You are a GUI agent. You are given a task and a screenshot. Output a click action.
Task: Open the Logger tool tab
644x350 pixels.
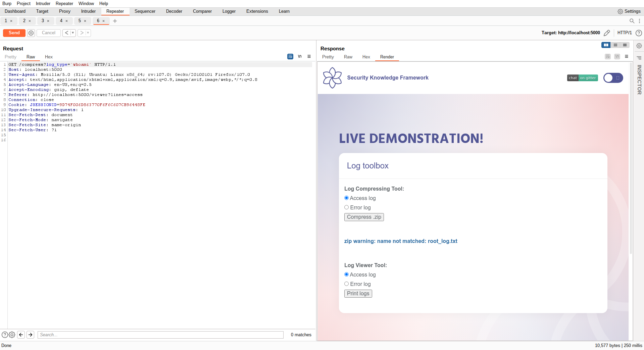[229, 11]
